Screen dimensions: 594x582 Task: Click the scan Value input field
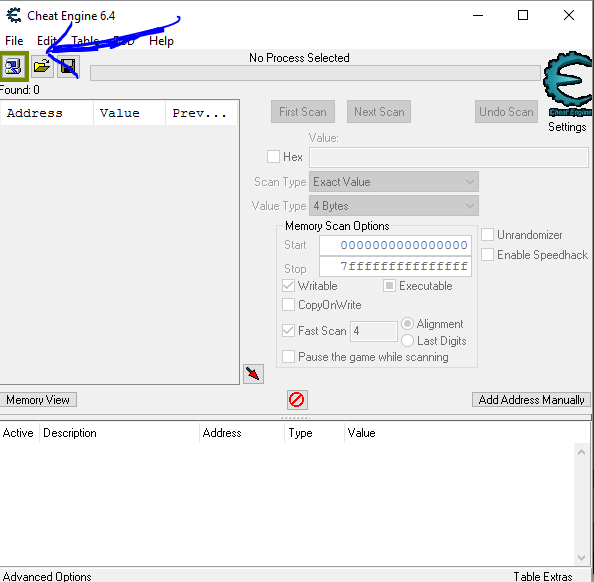[x=449, y=157]
